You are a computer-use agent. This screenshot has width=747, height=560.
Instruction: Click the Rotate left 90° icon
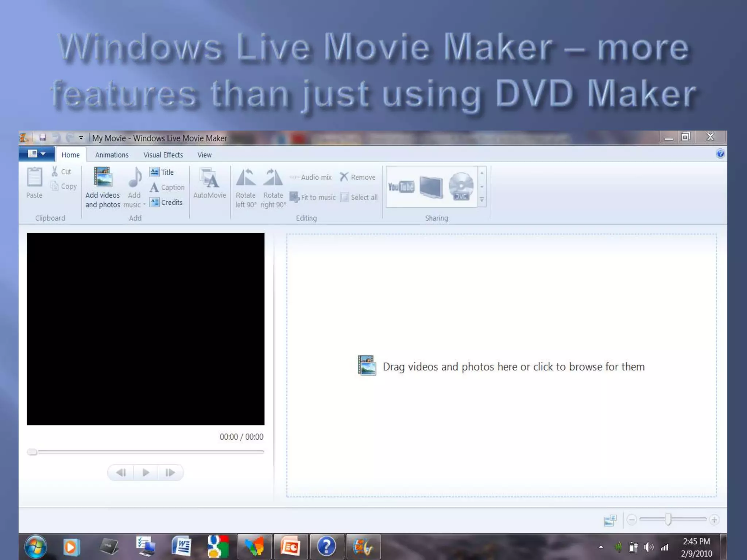tap(245, 178)
